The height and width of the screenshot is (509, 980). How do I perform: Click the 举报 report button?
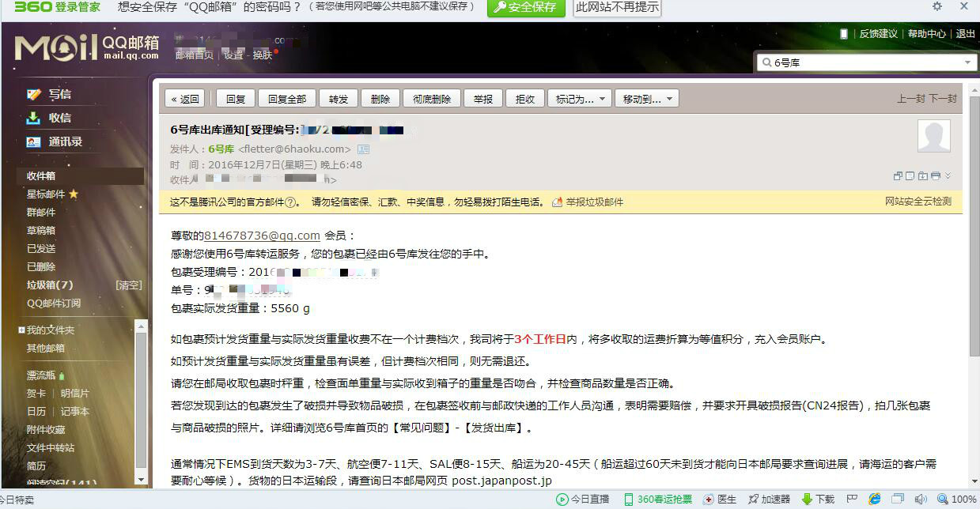click(483, 99)
